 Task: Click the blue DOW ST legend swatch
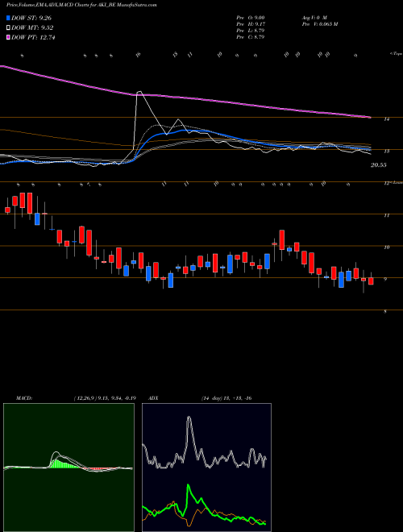click(8, 19)
